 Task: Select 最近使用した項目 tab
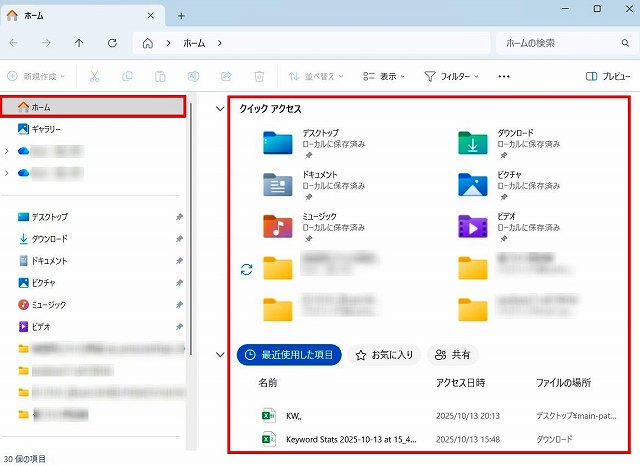(x=289, y=355)
